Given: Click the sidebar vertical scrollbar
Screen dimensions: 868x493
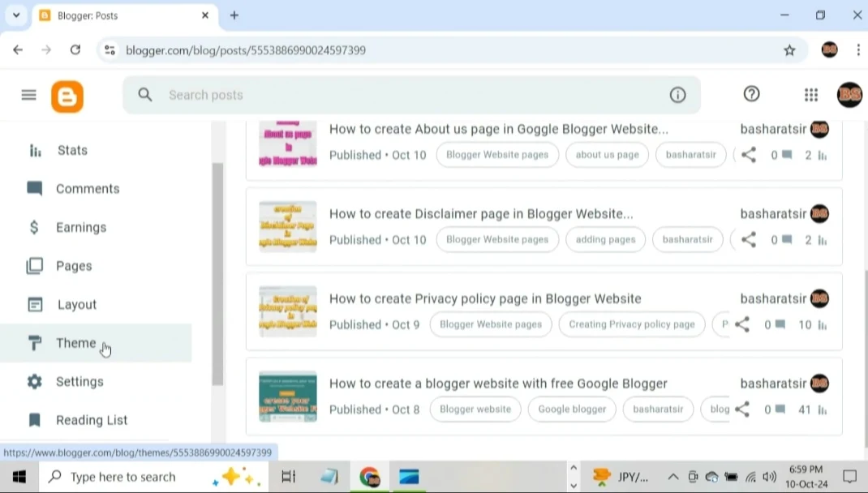Looking at the screenshot, I should [x=217, y=274].
